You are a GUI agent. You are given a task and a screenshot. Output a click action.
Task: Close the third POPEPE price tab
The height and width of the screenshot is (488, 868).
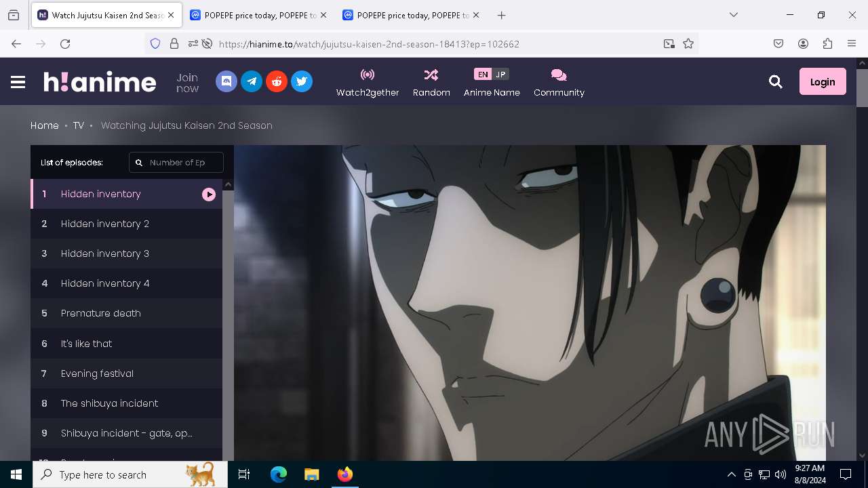point(475,15)
